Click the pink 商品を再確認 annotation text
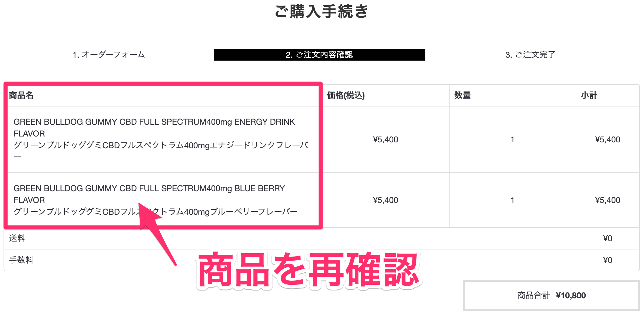644x313 pixels. 310,271
